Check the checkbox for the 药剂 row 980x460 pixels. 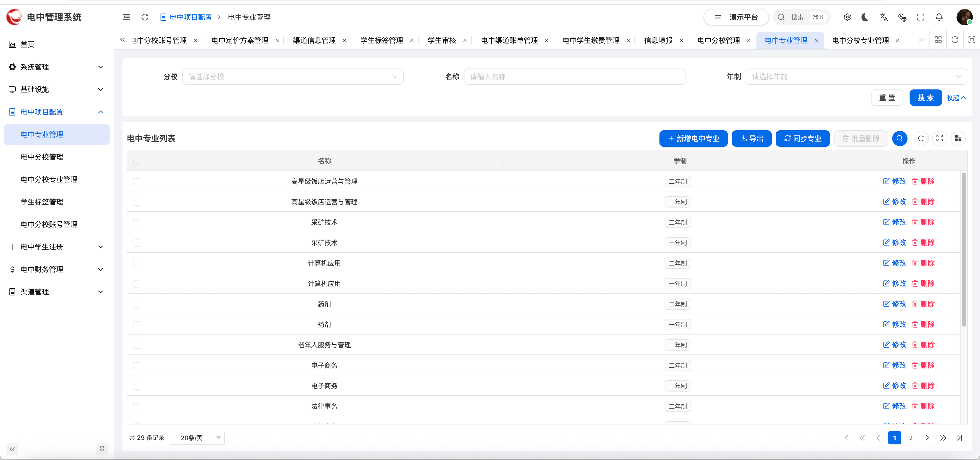[137, 304]
